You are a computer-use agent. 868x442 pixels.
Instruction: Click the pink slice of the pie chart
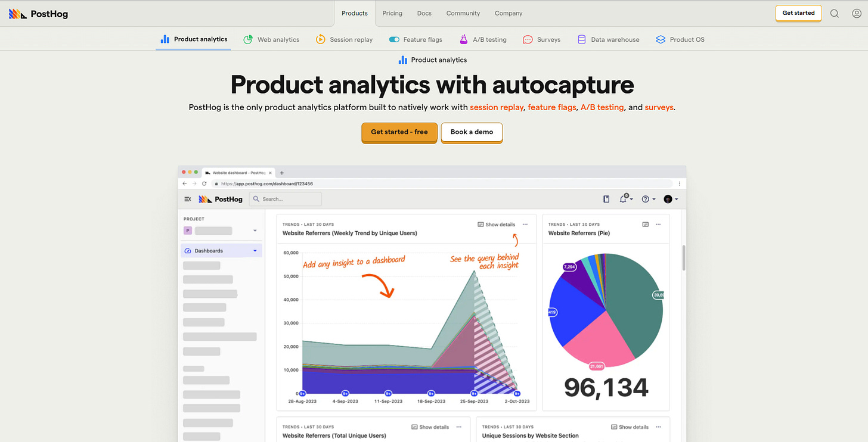(x=599, y=340)
